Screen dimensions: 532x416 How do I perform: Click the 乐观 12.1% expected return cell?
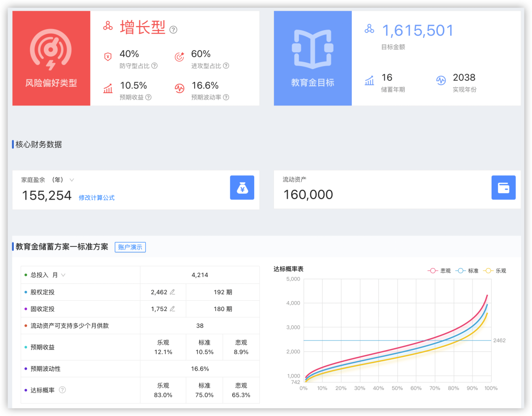click(163, 347)
